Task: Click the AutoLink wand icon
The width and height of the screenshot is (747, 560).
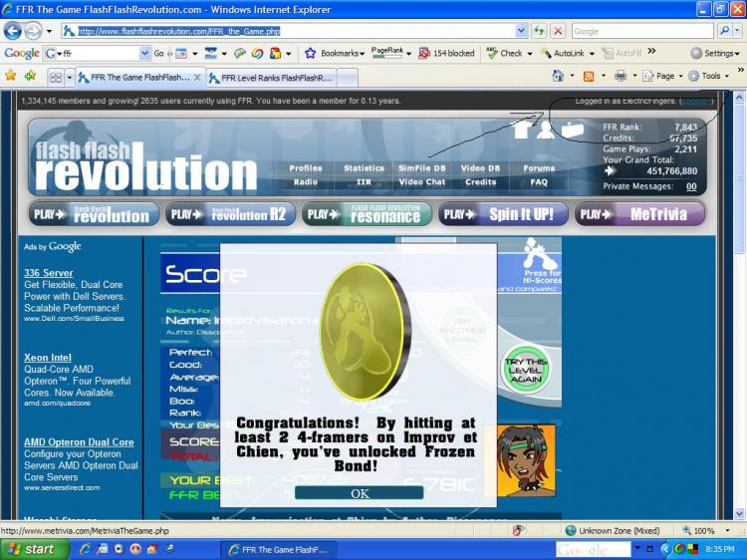Action: point(546,54)
